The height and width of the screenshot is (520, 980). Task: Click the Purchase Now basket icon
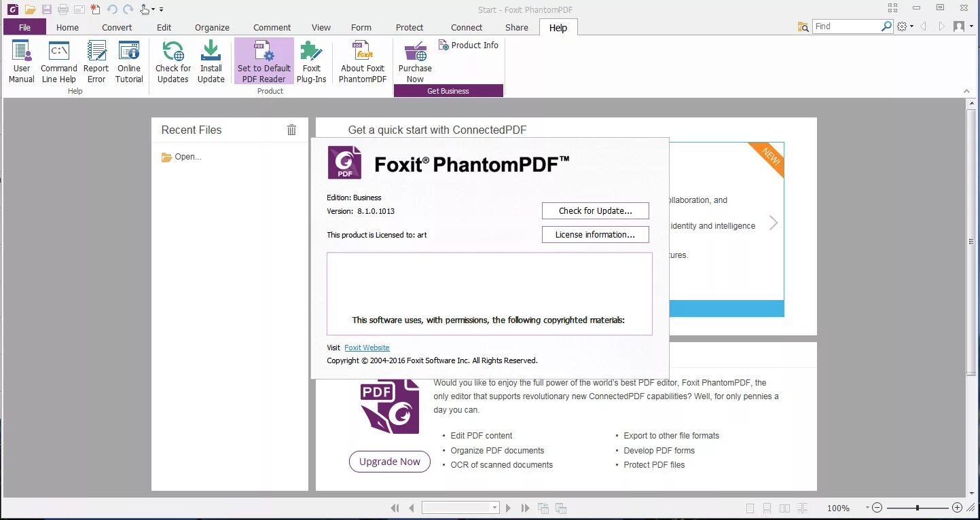[415, 52]
